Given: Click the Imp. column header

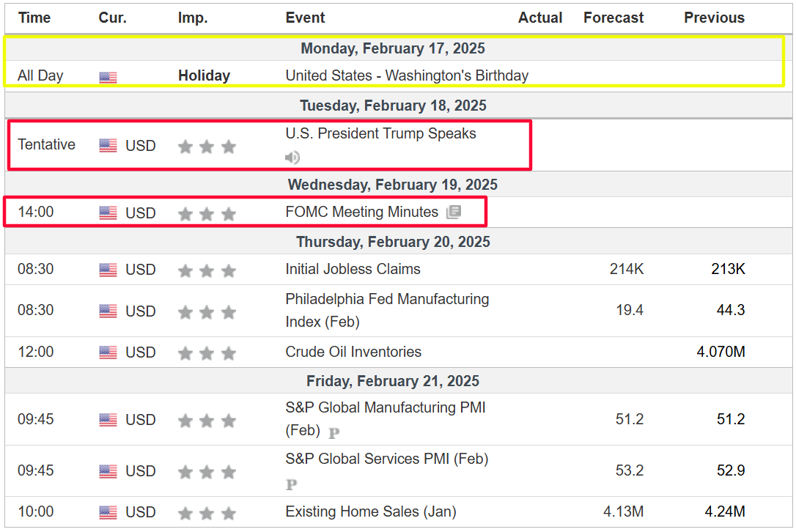Looking at the screenshot, I should click(193, 18).
